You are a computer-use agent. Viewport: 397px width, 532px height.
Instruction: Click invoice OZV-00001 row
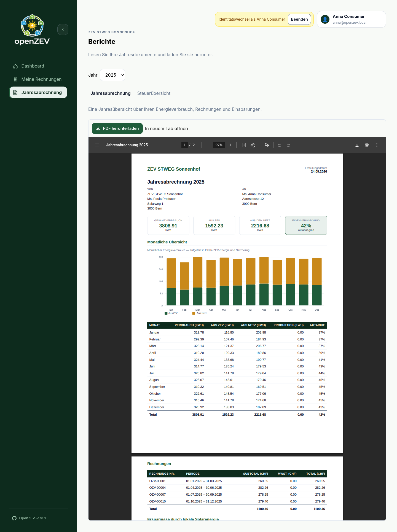coord(237,481)
